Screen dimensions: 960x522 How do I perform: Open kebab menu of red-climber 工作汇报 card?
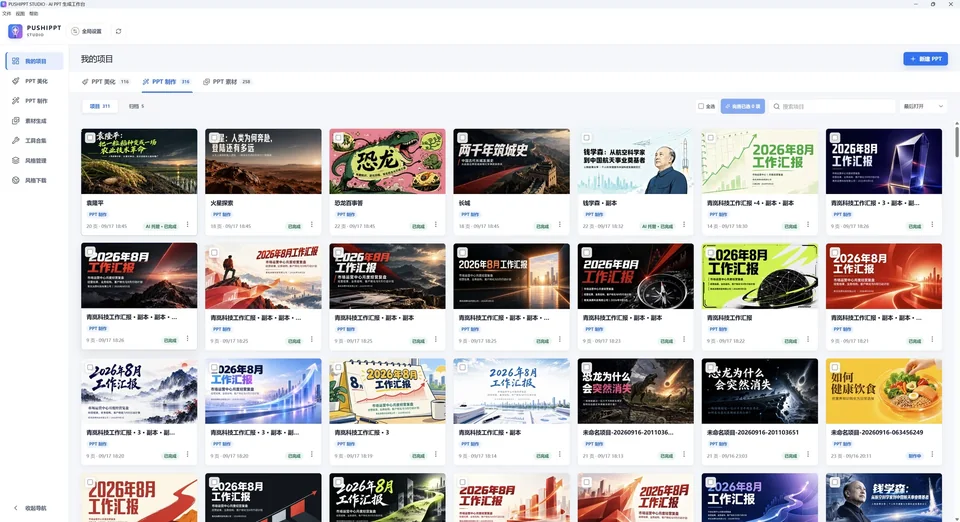[x=312, y=340]
